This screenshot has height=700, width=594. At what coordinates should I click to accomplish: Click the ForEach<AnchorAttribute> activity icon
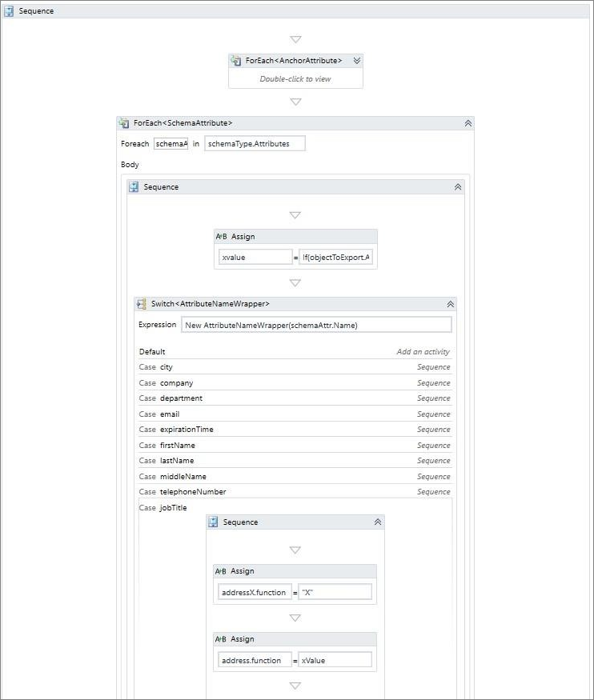point(236,61)
